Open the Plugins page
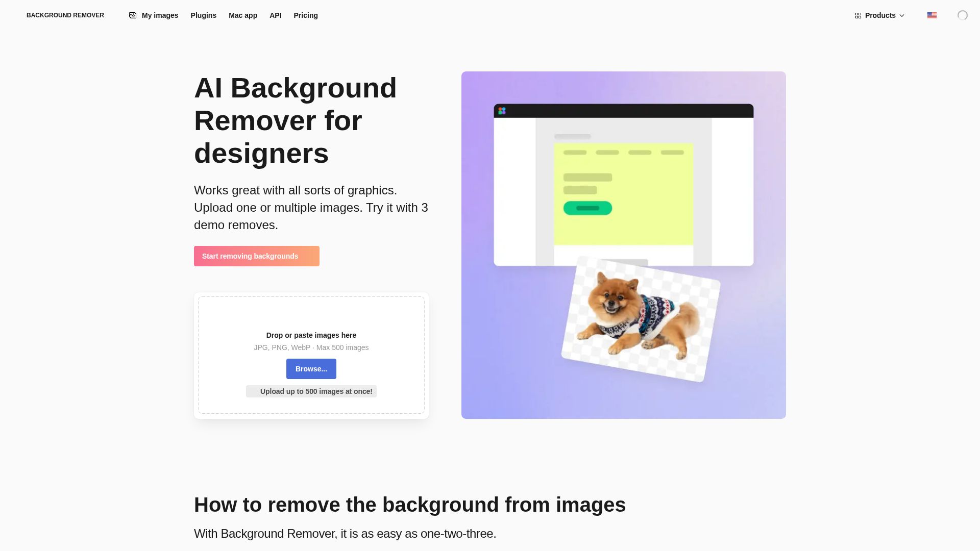Screen dimensions: 980x551 click(x=203, y=15)
